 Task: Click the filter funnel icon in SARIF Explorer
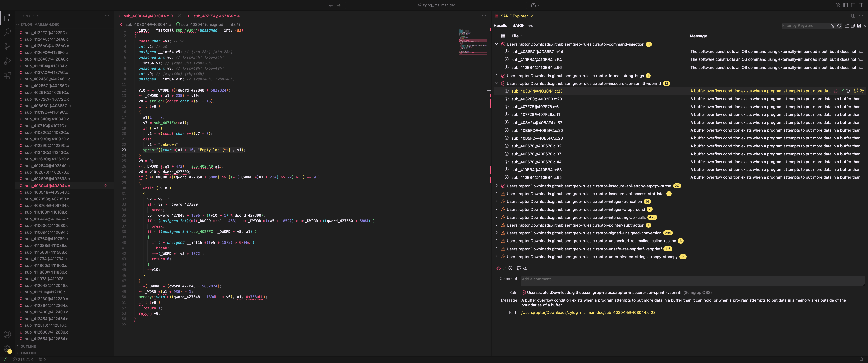tap(833, 26)
